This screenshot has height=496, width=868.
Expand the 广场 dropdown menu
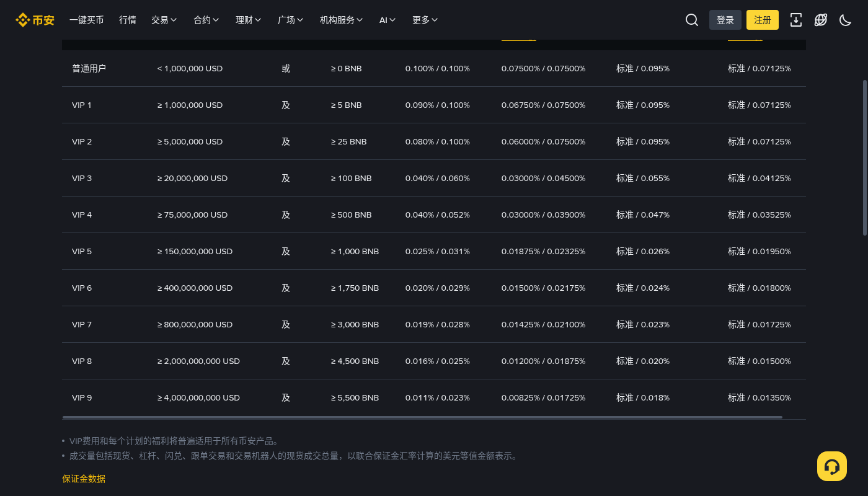(x=291, y=20)
